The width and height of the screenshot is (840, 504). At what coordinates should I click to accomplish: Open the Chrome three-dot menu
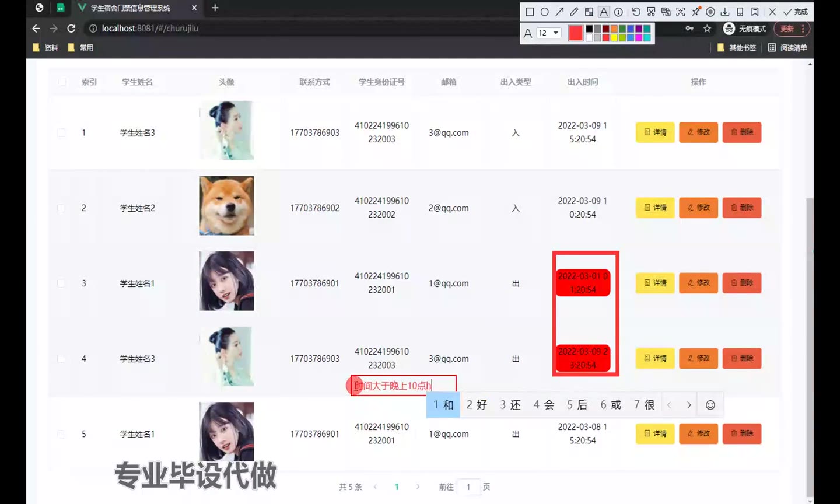(x=803, y=29)
